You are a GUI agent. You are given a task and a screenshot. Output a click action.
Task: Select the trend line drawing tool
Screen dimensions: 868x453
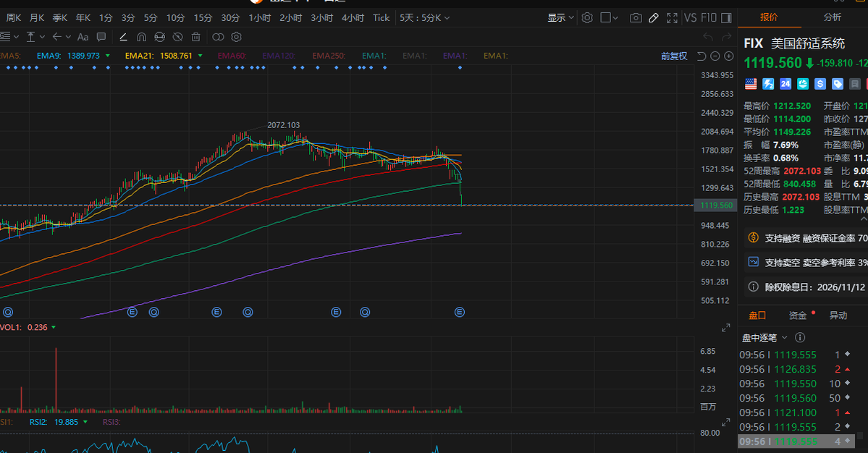pos(124,37)
